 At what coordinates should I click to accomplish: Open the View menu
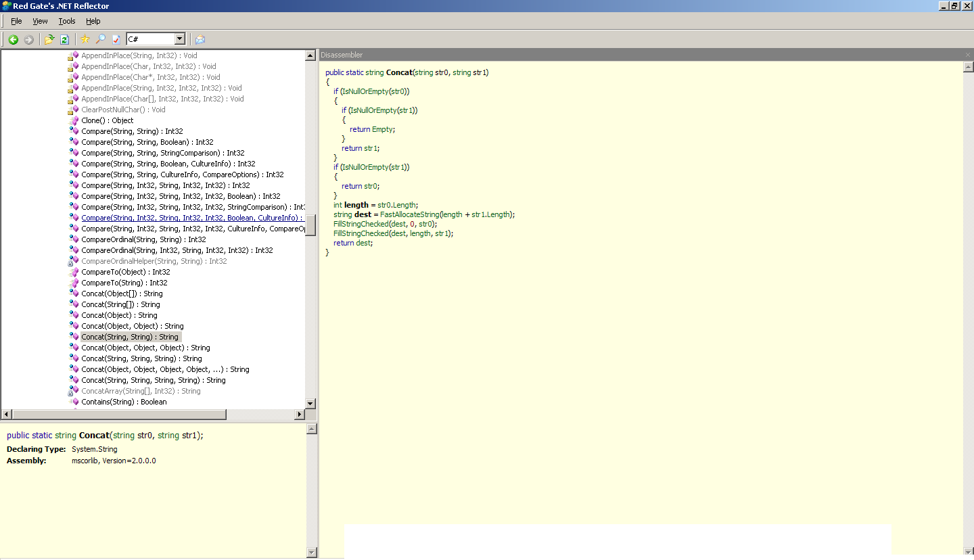tap(40, 21)
